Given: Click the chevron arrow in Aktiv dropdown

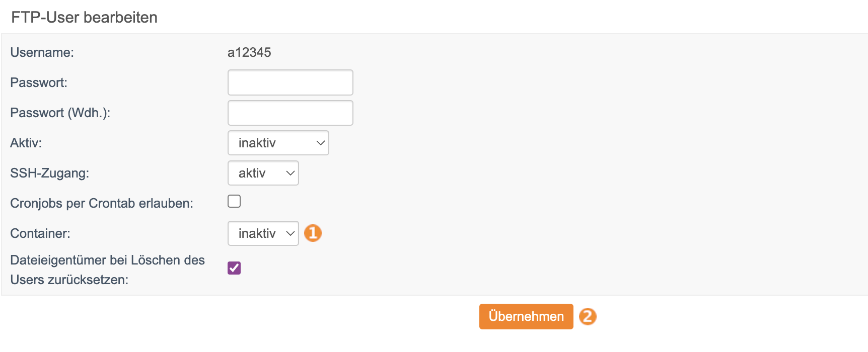Looking at the screenshot, I should click(x=320, y=143).
